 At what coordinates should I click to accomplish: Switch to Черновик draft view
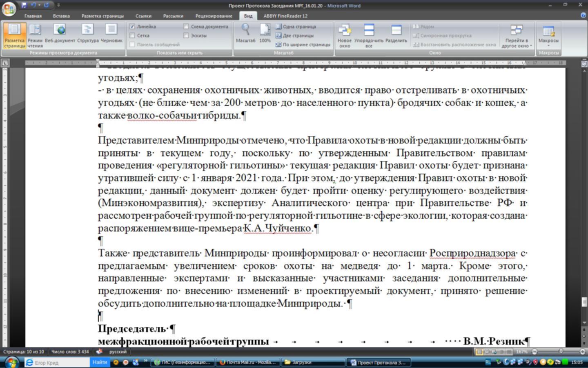(x=111, y=34)
